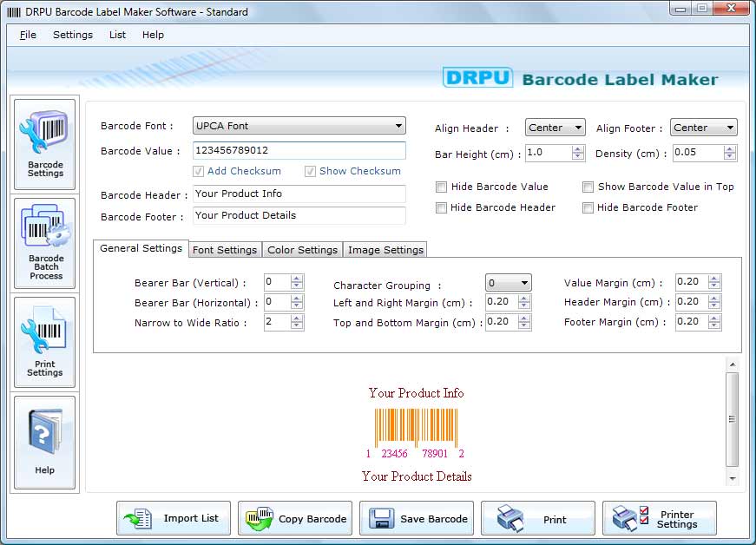Change Align Header to another option

coord(555,128)
